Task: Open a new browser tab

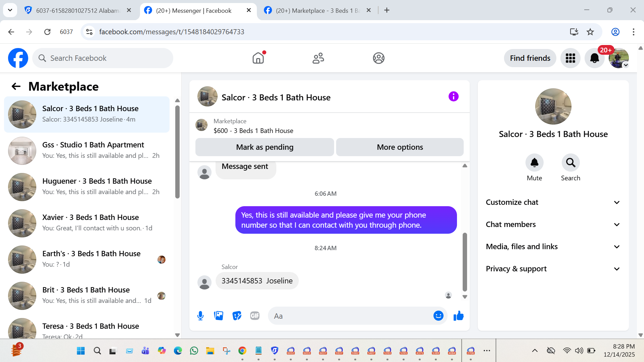Action: click(x=387, y=10)
